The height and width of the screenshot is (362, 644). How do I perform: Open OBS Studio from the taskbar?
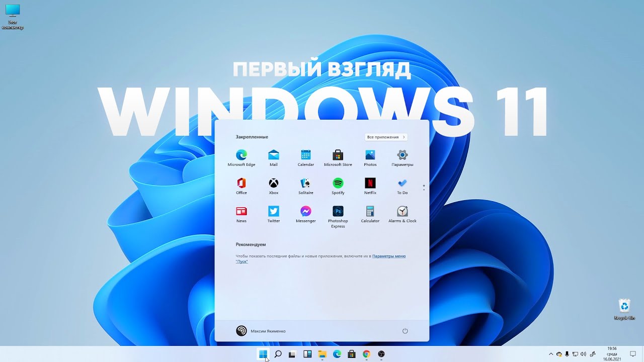[381, 354]
